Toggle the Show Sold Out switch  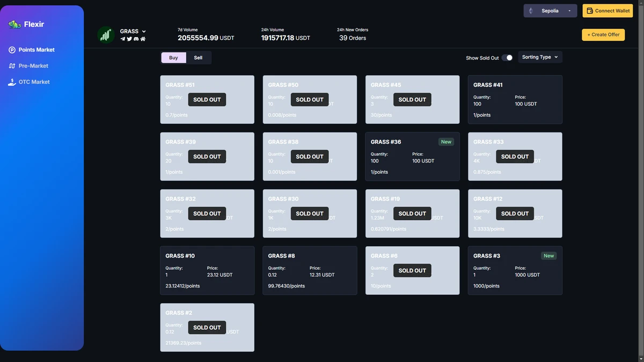pyautogui.click(x=507, y=57)
